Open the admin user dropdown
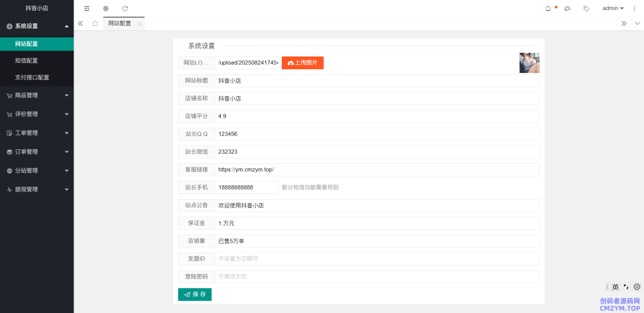644x313 pixels. (x=613, y=8)
